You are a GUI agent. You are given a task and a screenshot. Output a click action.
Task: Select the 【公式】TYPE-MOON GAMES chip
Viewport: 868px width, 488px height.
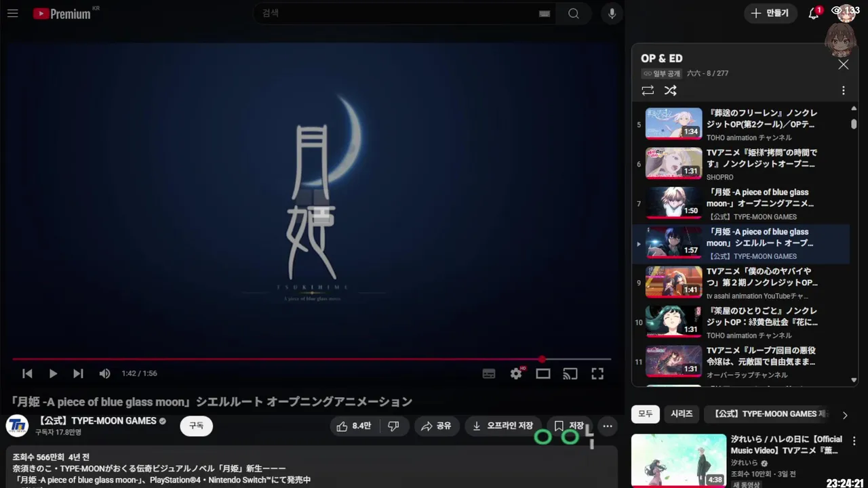pos(767,413)
